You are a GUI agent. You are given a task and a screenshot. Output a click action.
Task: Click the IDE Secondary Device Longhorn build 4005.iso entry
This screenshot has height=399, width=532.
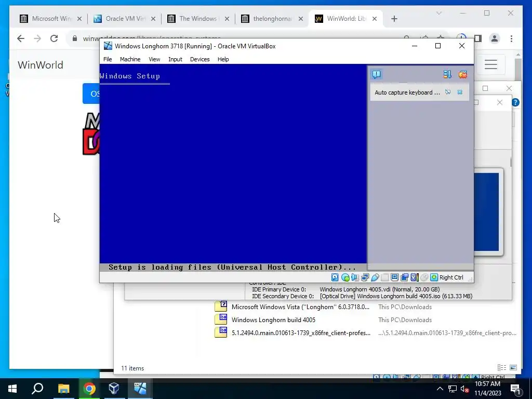pyautogui.click(x=396, y=296)
